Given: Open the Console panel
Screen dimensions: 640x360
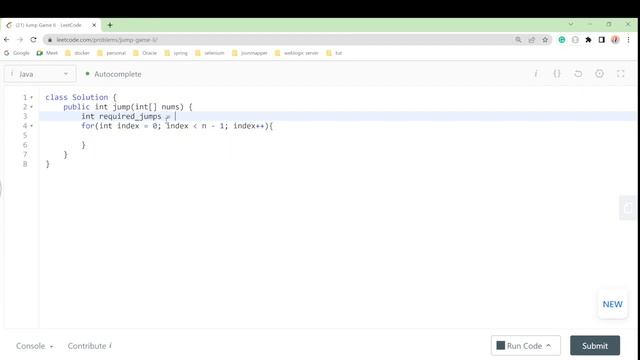Looking at the screenshot, I should (34, 346).
